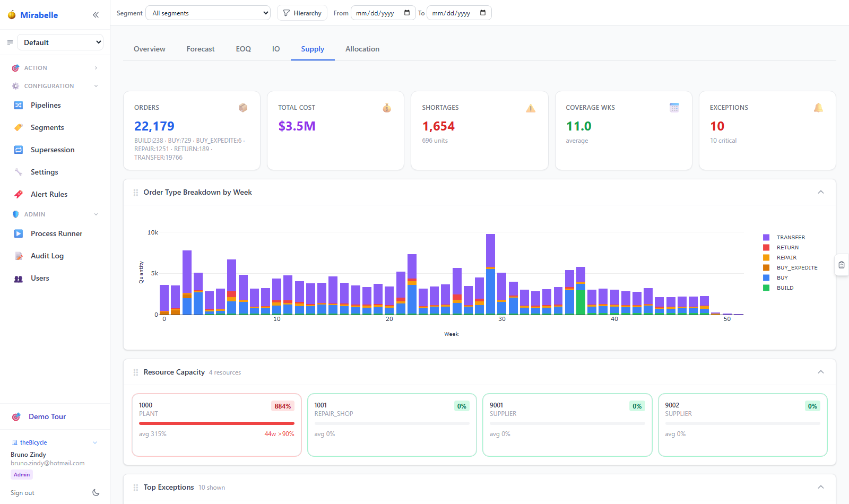Open Process Runner
The image size is (849, 504).
click(55, 233)
